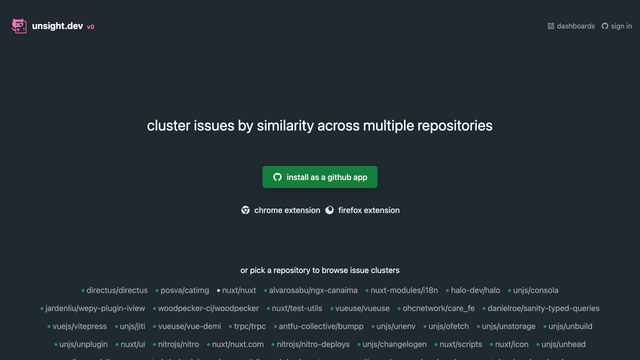Click sign in link
Screen dimensions: 640x360
pos(621,26)
